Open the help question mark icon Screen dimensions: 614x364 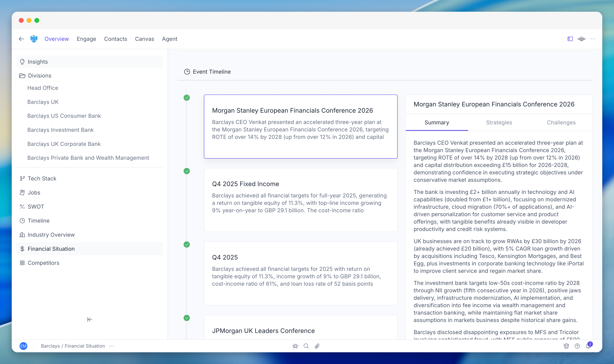[x=577, y=346]
